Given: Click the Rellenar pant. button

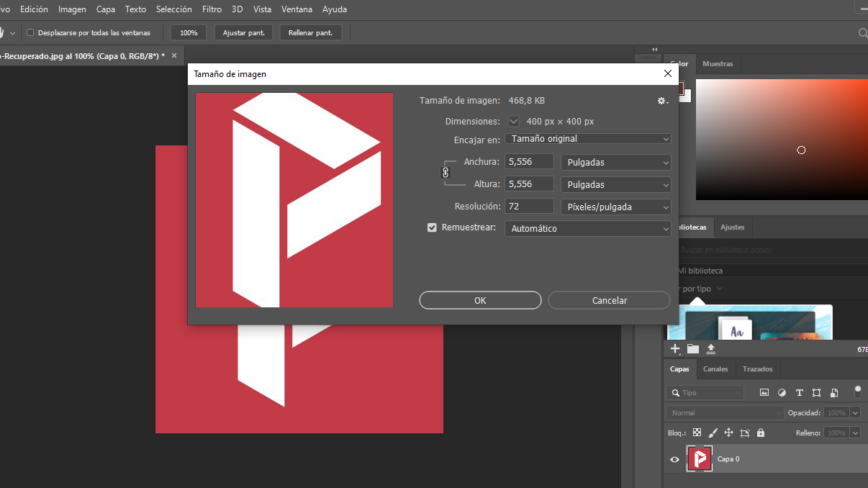Looking at the screenshot, I should click(310, 32).
